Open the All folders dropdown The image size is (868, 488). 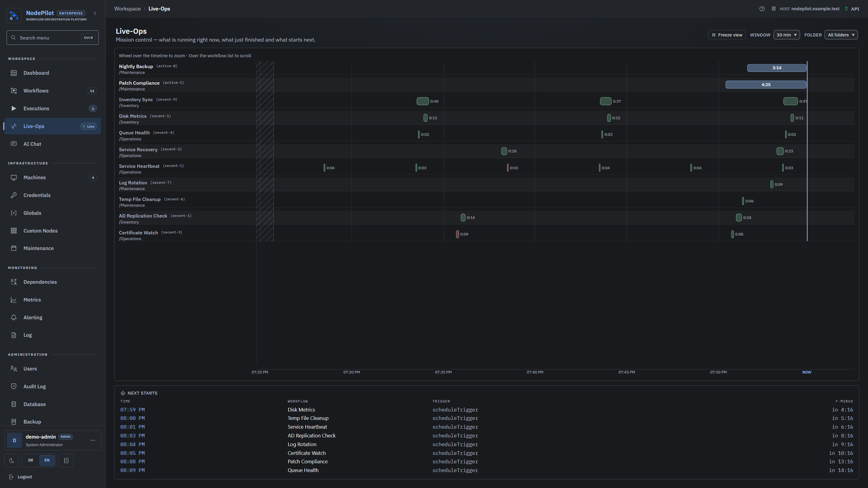tap(841, 35)
